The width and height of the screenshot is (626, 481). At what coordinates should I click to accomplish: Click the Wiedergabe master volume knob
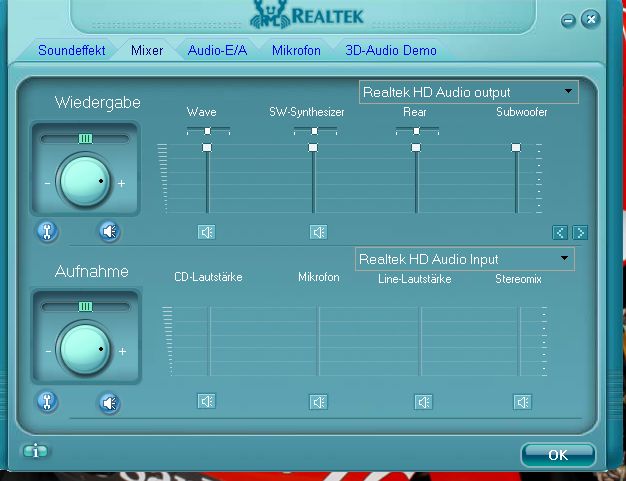tap(85, 182)
